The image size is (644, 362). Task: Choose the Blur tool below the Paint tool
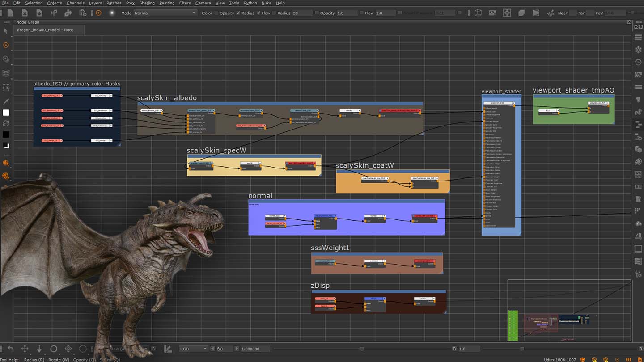6,59
